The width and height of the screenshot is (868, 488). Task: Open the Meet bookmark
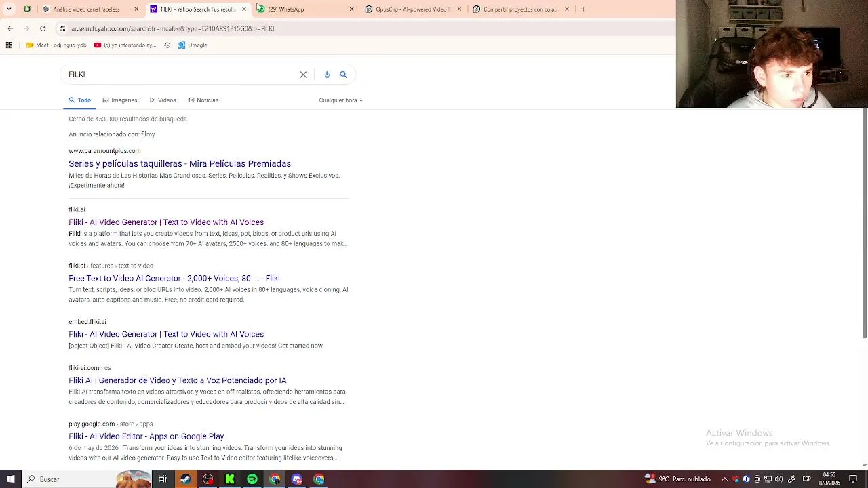pos(56,45)
